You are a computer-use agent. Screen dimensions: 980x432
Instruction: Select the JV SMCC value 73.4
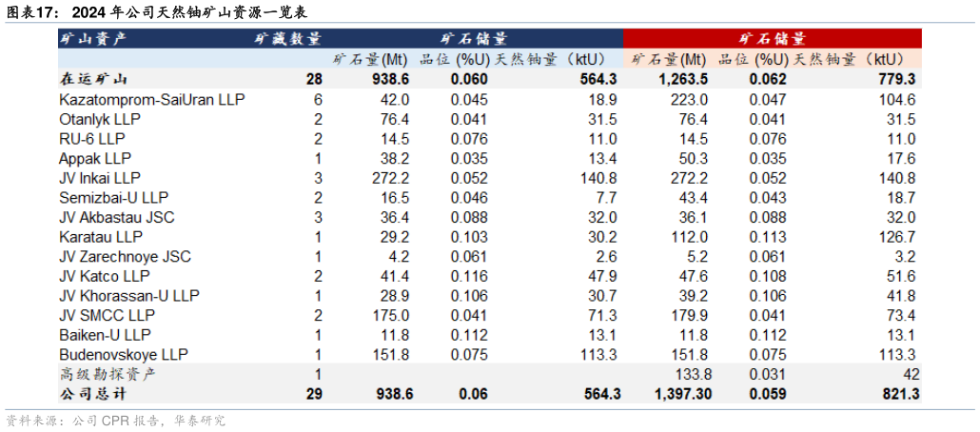click(903, 315)
